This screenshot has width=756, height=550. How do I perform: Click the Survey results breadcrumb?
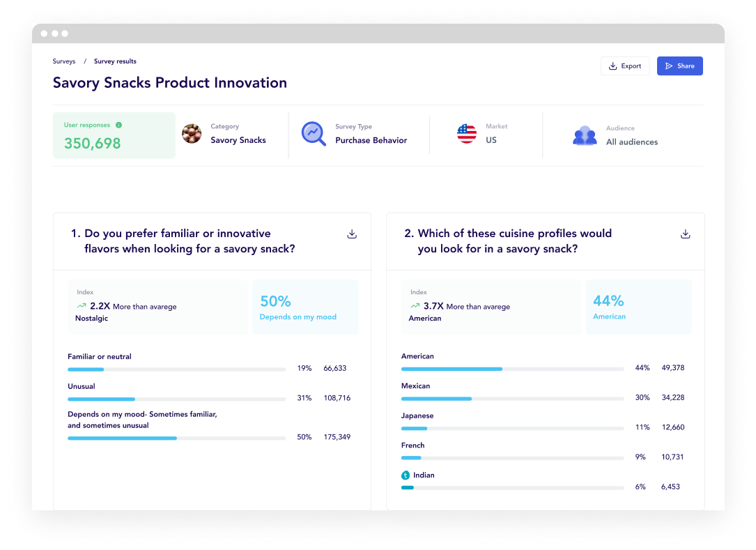tap(115, 61)
